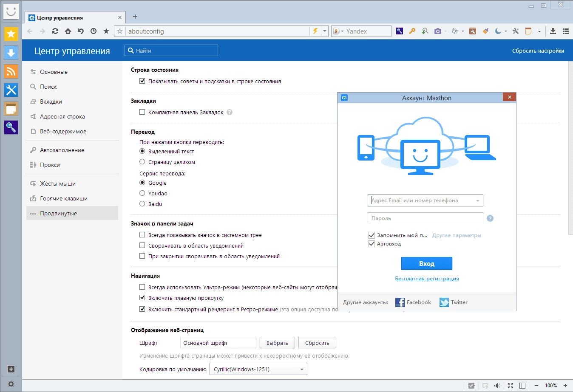Open the Yandex search engine selector
Image resolution: width=573 pixels, height=392 pixels.
pyautogui.click(x=338, y=31)
